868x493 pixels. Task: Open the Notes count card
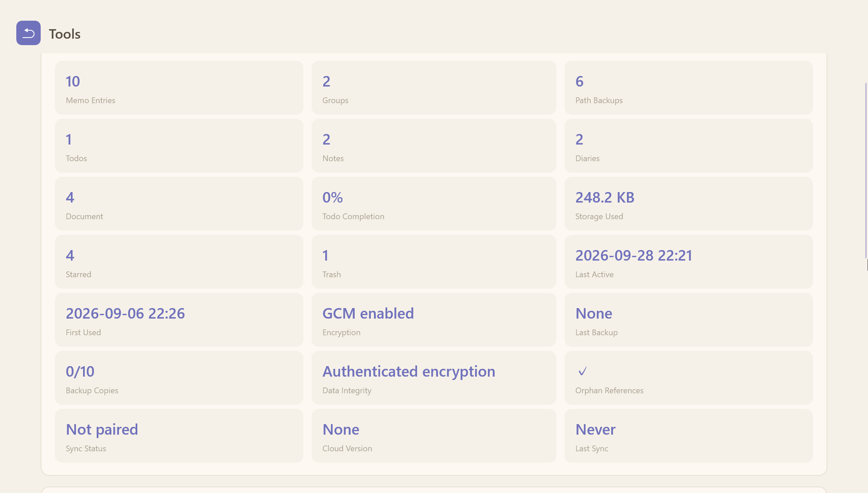click(x=434, y=146)
